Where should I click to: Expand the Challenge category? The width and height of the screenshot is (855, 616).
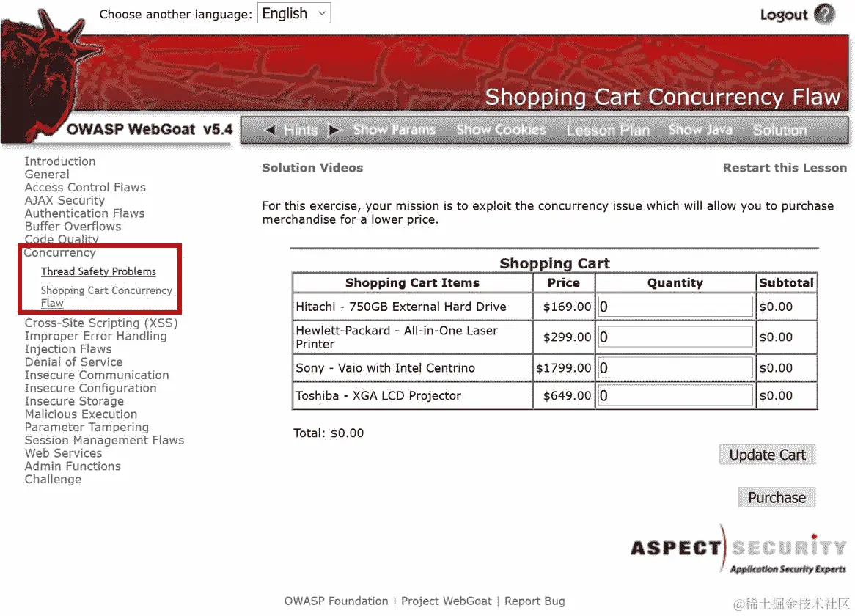(53, 480)
